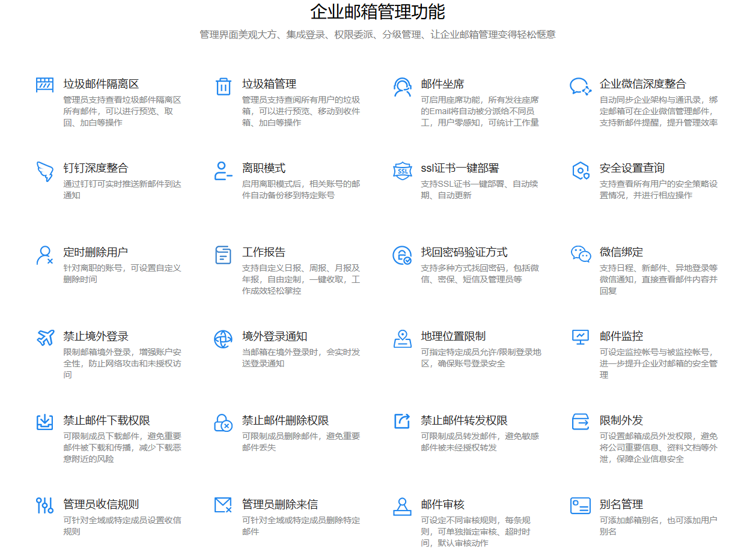Click the 钉钉深度整合 DingTalk icon
The width and height of the screenshot is (756, 552).
[x=44, y=172]
